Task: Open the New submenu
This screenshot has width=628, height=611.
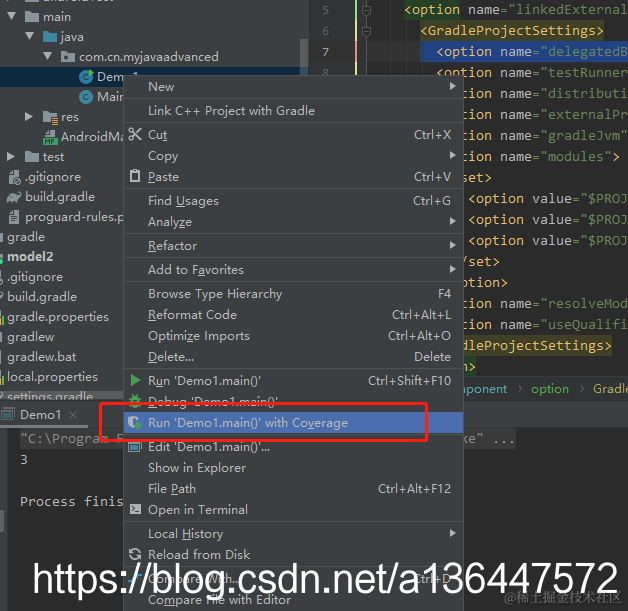Action: coord(293,86)
